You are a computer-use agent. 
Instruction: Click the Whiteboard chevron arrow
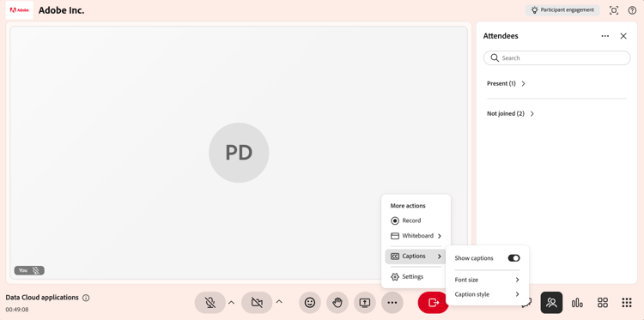coord(440,236)
